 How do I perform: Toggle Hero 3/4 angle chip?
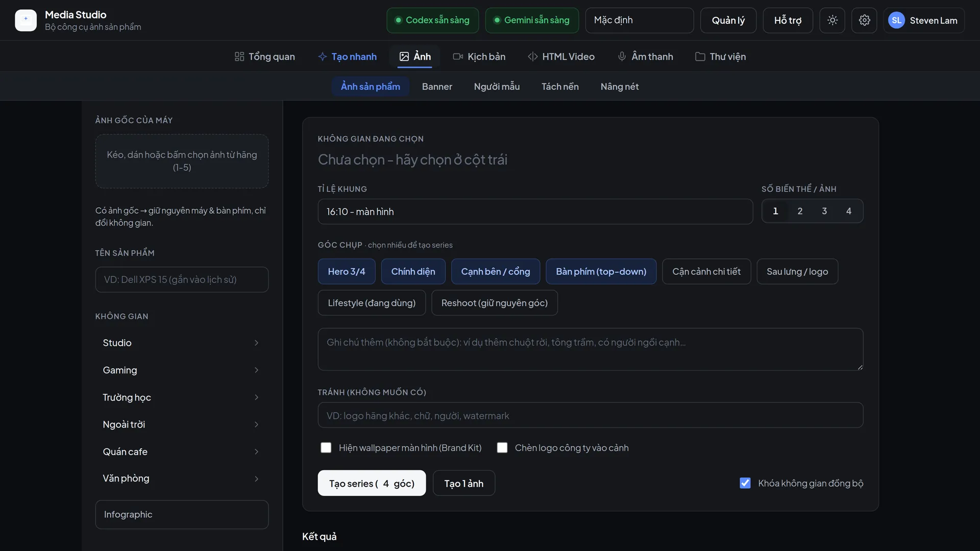pos(347,271)
